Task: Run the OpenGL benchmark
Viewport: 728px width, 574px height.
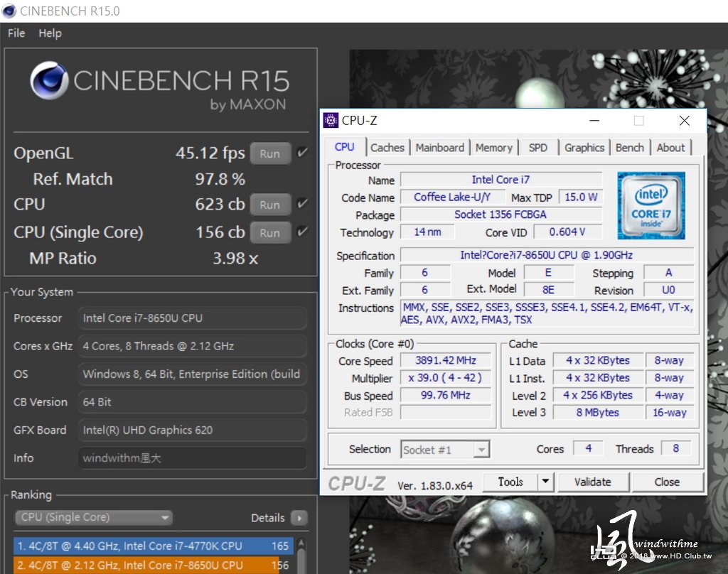Action: (x=270, y=153)
